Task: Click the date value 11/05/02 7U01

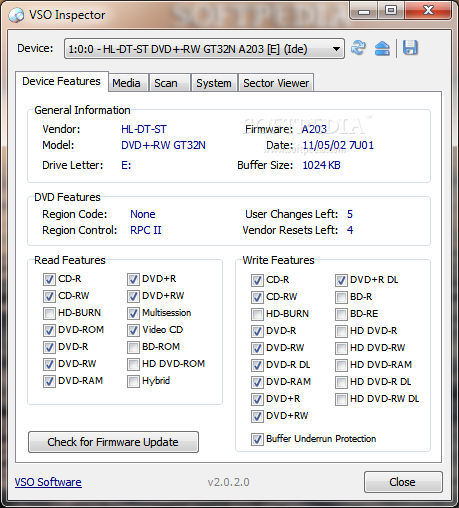Action: coord(338,145)
